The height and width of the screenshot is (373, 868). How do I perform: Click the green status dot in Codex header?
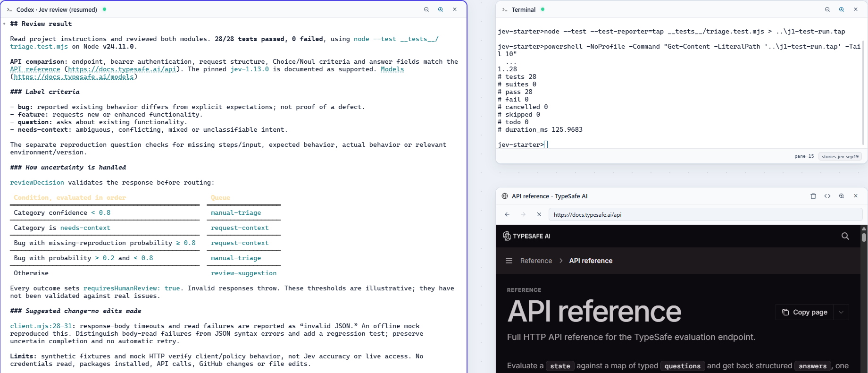[104, 9]
